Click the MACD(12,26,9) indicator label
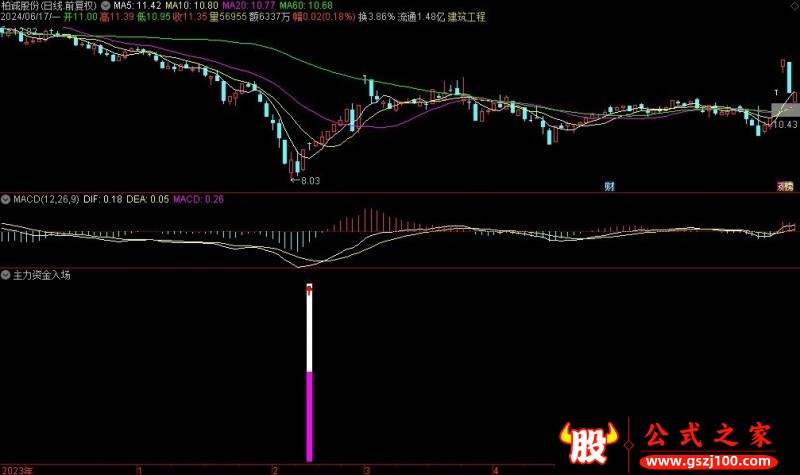 click(46, 199)
